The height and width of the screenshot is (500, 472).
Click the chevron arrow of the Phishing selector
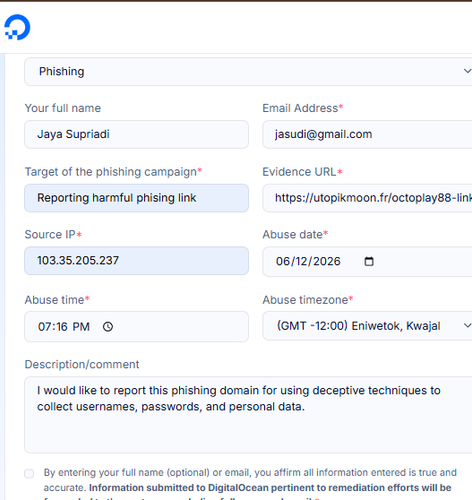467,71
